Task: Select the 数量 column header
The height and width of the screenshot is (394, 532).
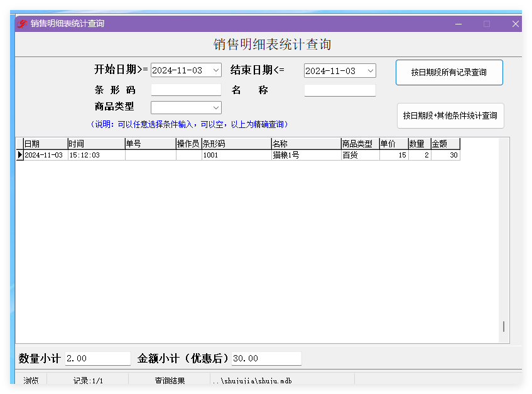Action: [x=420, y=144]
